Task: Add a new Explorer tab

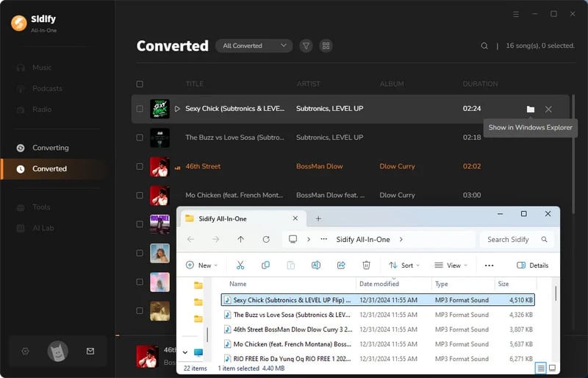Action: tap(318, 218)
